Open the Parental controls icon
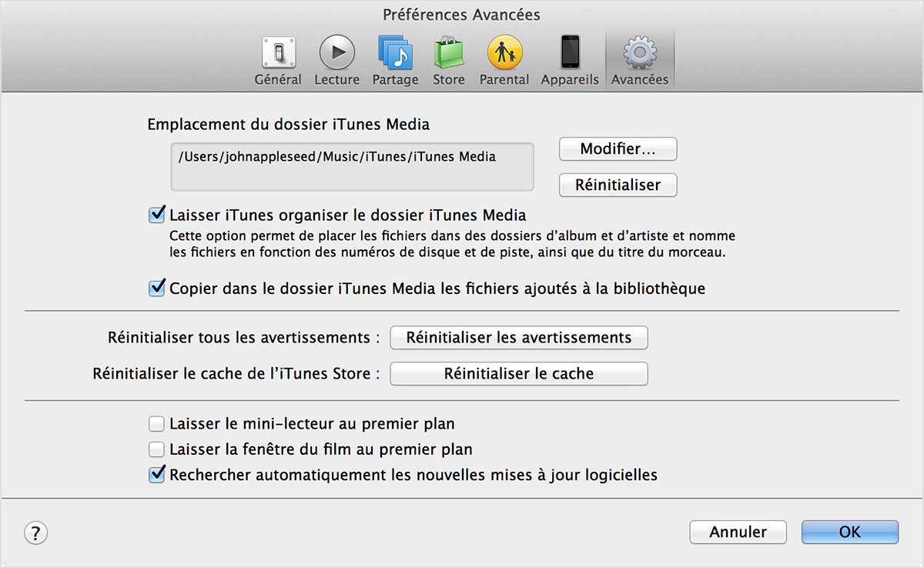The width and height of the screenshot is (924, 568). tap(504, 54)
